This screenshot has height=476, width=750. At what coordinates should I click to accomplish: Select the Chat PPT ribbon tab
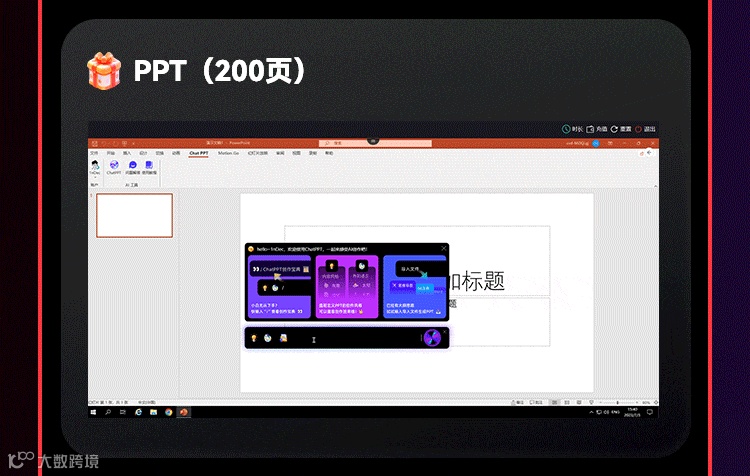click(199, 153)
